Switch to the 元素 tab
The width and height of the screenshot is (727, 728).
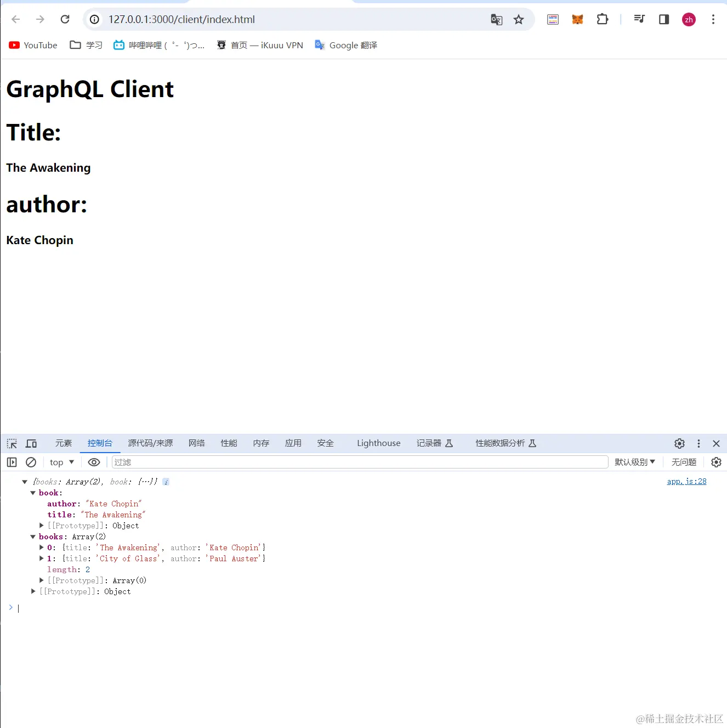coord(64,443)
